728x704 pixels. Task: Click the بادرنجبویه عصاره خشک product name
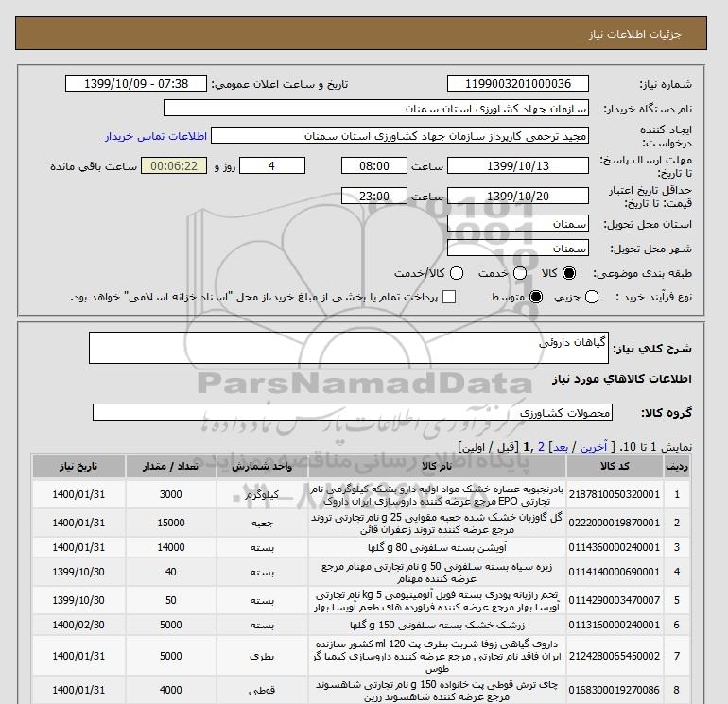(x=437, y=495)
